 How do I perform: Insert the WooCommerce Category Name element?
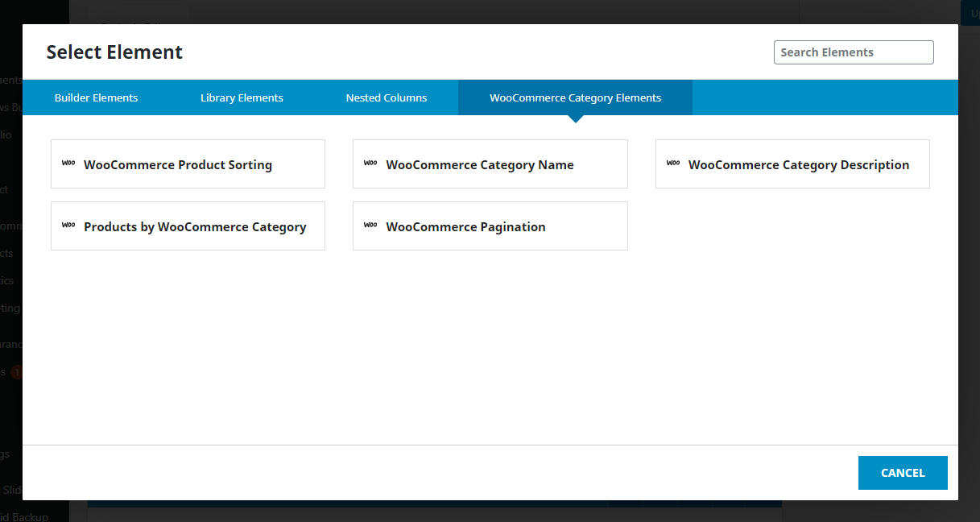(x=490, y=164)
